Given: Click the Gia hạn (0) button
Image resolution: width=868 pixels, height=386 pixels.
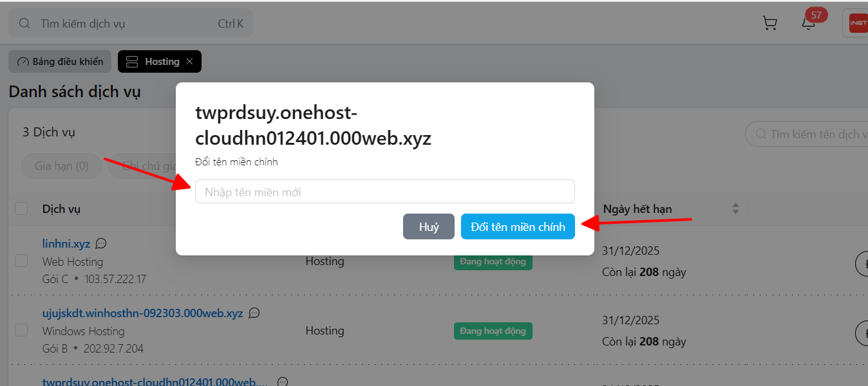Looking at the screenshot, I should pos(62,166).
